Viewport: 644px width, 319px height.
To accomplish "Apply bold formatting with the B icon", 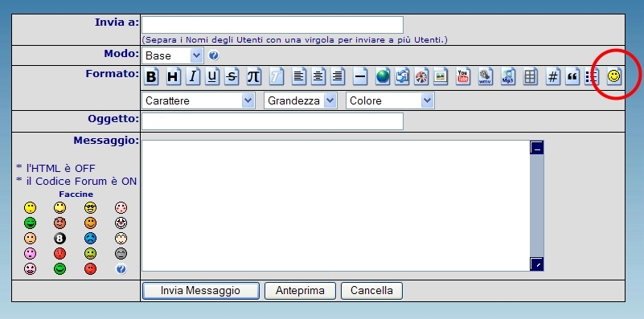I will point(152,76).
